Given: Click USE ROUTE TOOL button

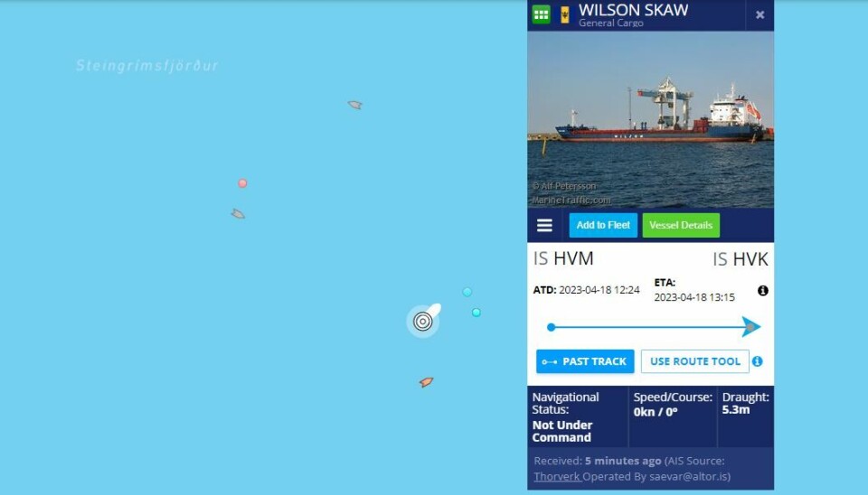Looking at the screenshot, I should coord(694,361).
